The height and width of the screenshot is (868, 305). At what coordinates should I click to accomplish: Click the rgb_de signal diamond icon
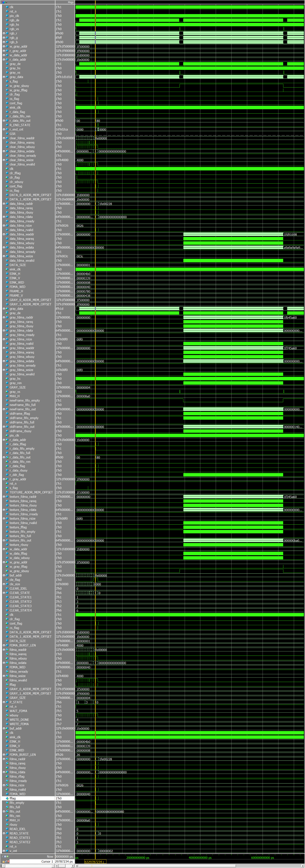(x=7, y=20)
